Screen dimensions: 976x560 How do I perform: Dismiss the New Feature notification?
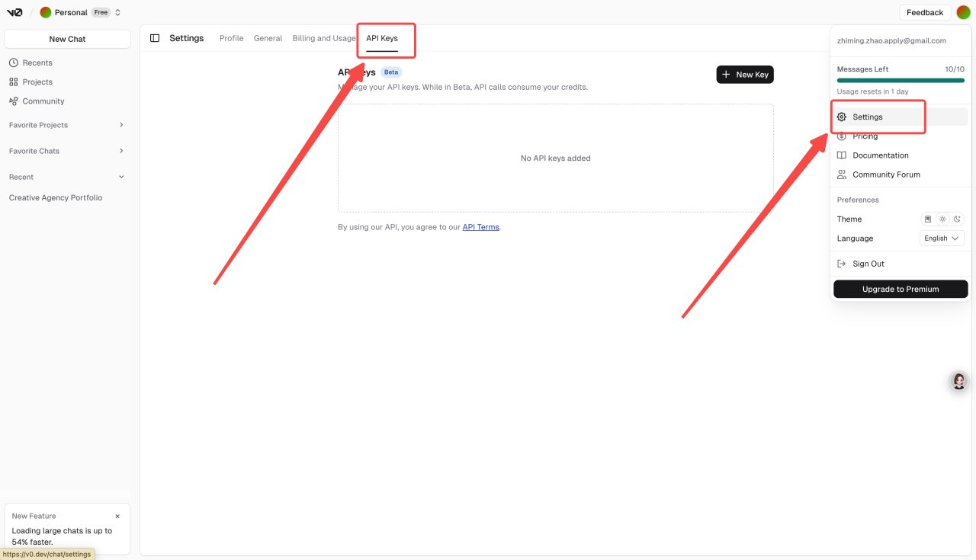point(117,516)
